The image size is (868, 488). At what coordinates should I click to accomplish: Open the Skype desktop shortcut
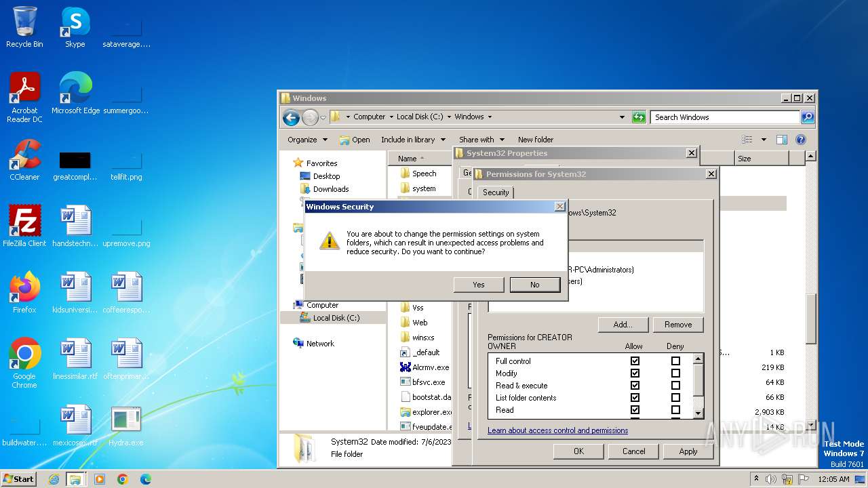tap(75, 27)
